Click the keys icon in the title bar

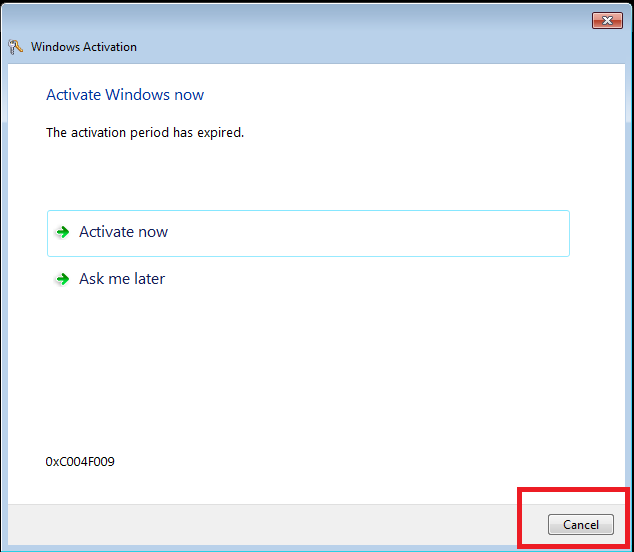tap(15, 47)
